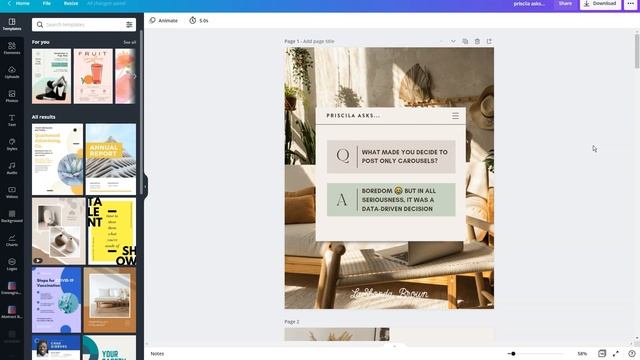Image resolution: width=640 pixels, height=360 pixels.
Task: Select the advertising company white template
Action: pyautogui.click(x=58, y=159)
